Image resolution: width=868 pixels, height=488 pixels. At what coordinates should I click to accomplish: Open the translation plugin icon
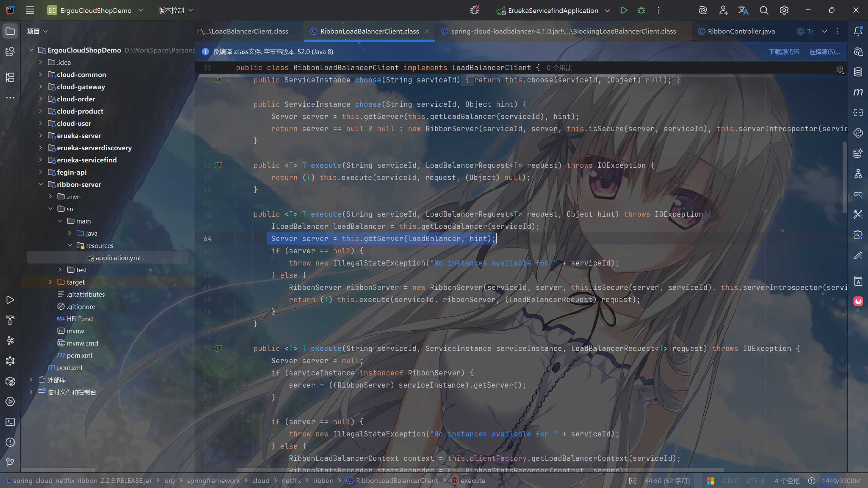click(x=744, y=10)
